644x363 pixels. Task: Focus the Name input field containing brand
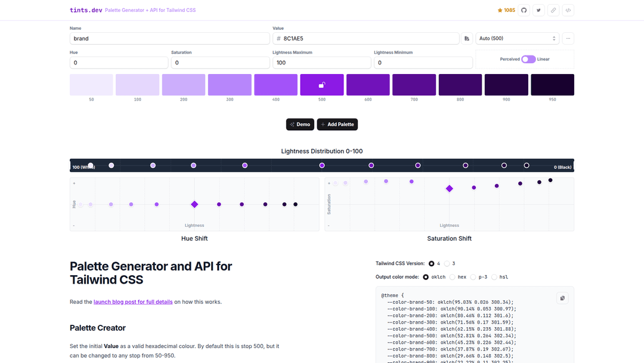tap(169, 38)
